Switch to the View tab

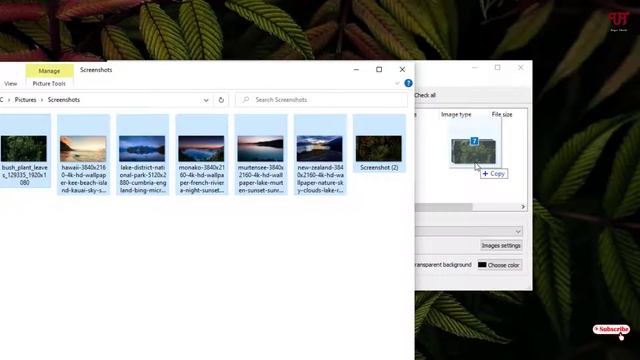(x=11, y=84)
